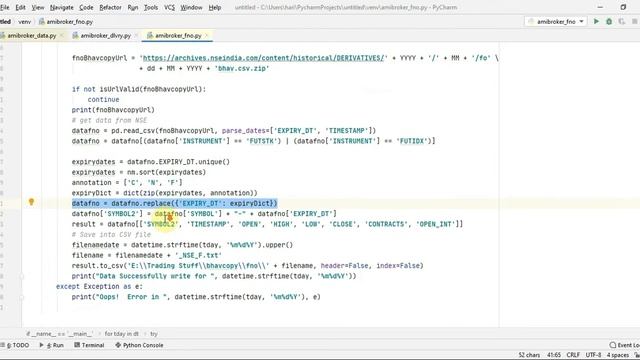
Task: Click the 'try' breadcrumb
Action: click(154, 333)
